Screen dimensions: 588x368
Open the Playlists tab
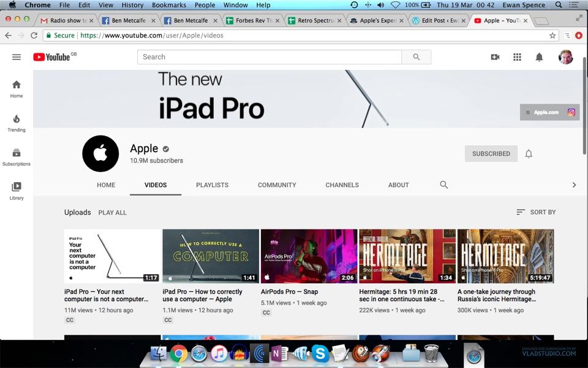pos(213,185)
